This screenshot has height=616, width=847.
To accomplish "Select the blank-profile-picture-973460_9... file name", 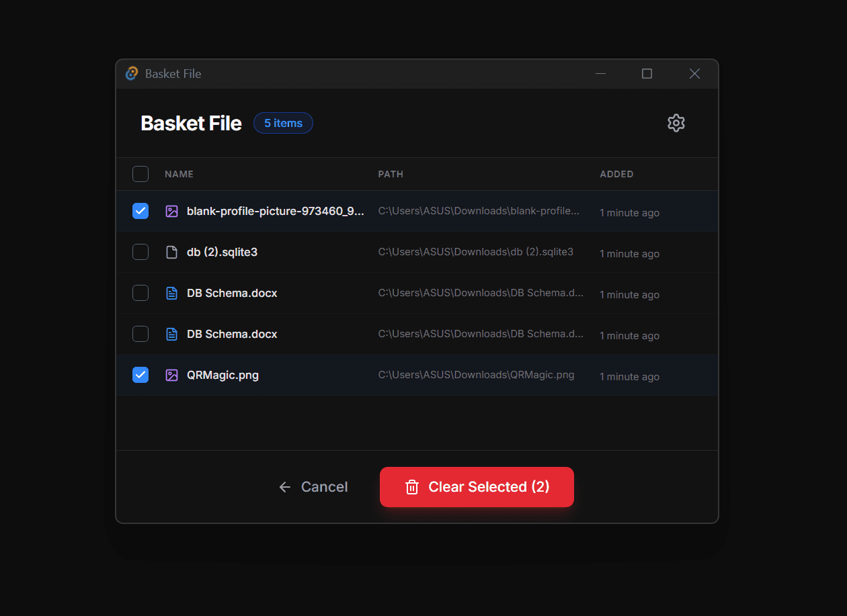I will pyautogui.click(x=276, y=211).
